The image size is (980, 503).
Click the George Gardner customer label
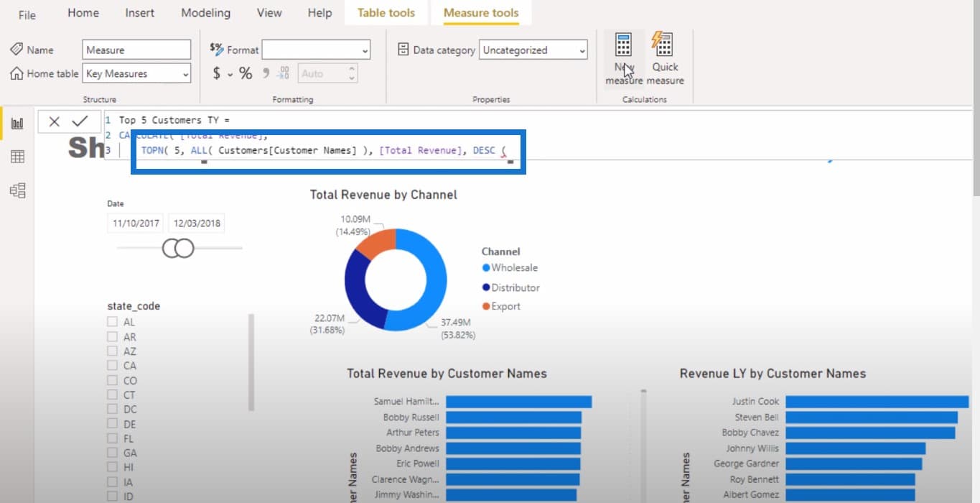click(746, 463)
